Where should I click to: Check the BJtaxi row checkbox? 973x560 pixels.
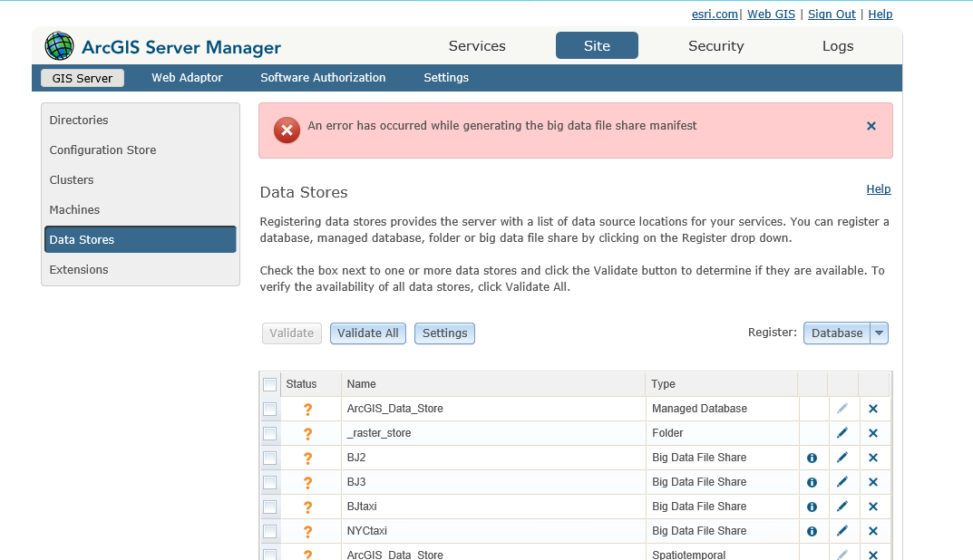[270, 507]
